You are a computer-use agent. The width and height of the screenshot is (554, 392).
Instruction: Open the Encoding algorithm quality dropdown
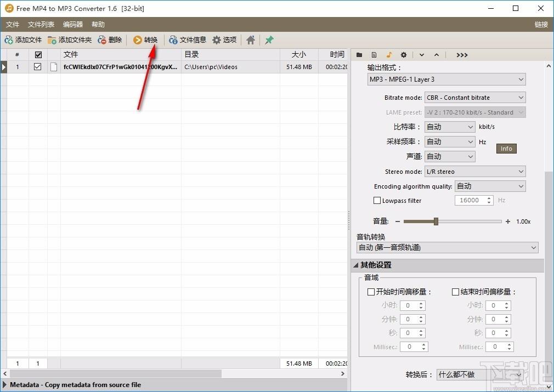click(490, 186)
